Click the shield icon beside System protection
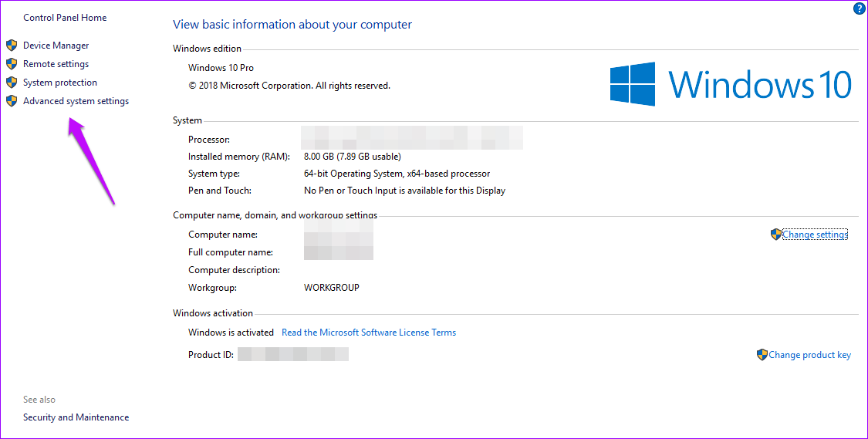868x439 pixels. (12, 83)
